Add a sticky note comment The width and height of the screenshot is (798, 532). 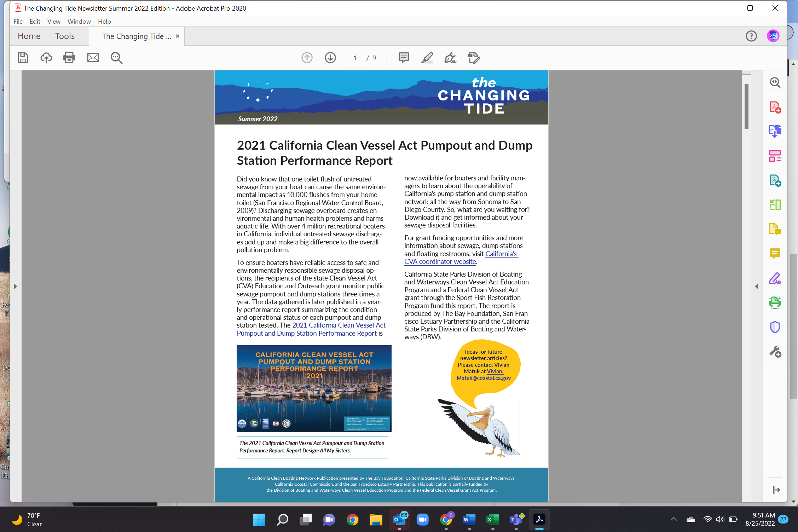[x=404, y=58]
